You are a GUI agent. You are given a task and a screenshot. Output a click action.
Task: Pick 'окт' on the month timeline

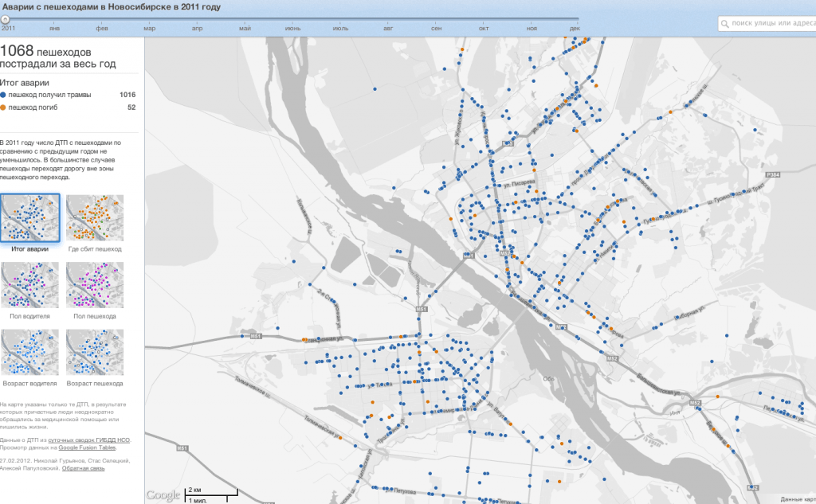(x=484, y=29)
